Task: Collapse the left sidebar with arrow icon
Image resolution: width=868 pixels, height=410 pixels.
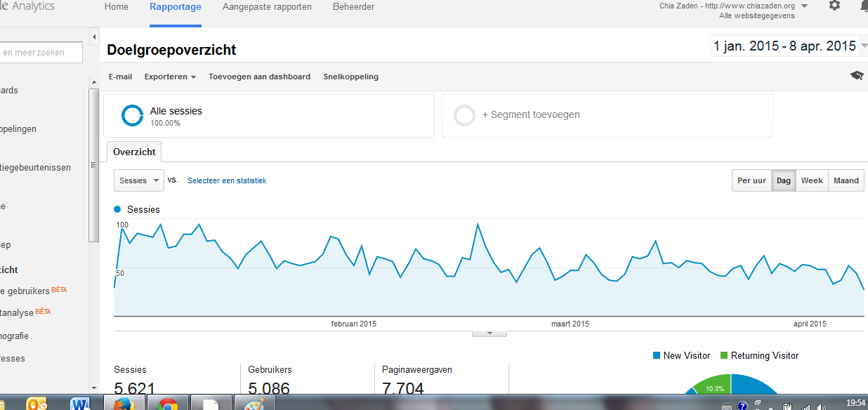Action: pyautogui.click(x=94, y=37)
